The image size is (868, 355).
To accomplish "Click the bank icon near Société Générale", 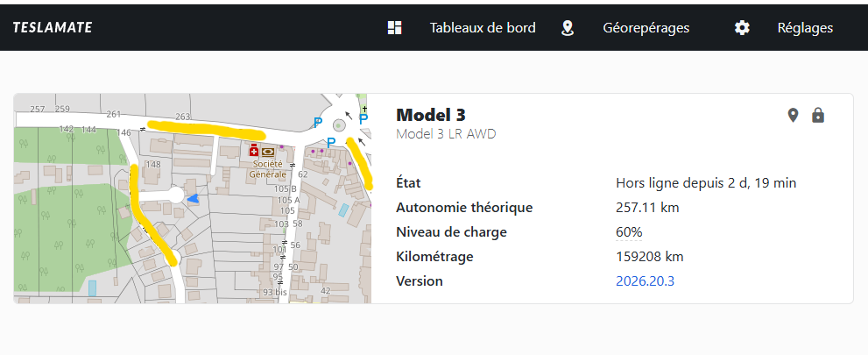I will 268,151.
